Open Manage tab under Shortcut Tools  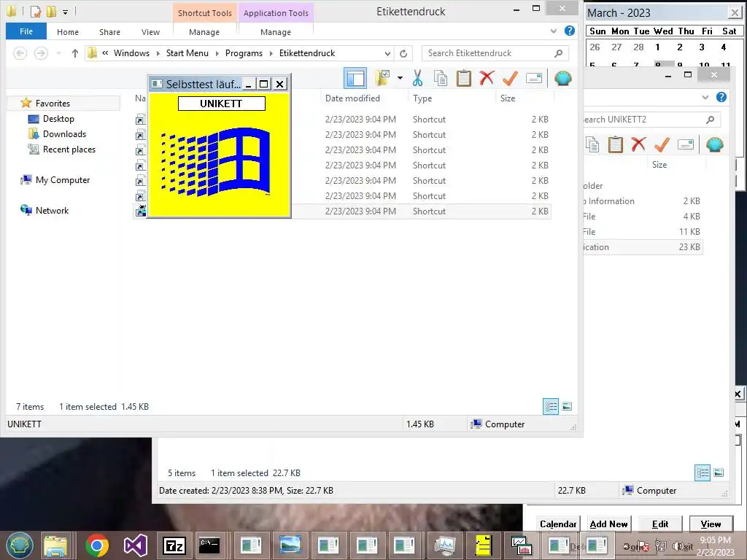pos(204,32)
